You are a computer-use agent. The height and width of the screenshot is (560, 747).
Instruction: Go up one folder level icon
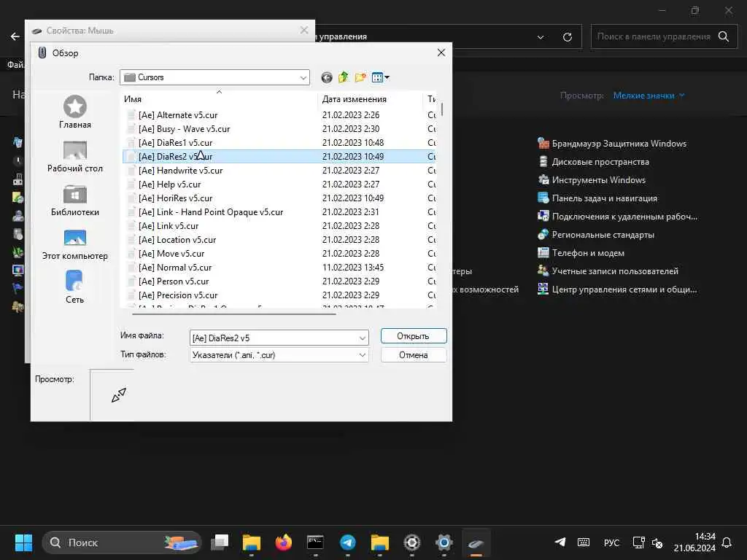343,77
